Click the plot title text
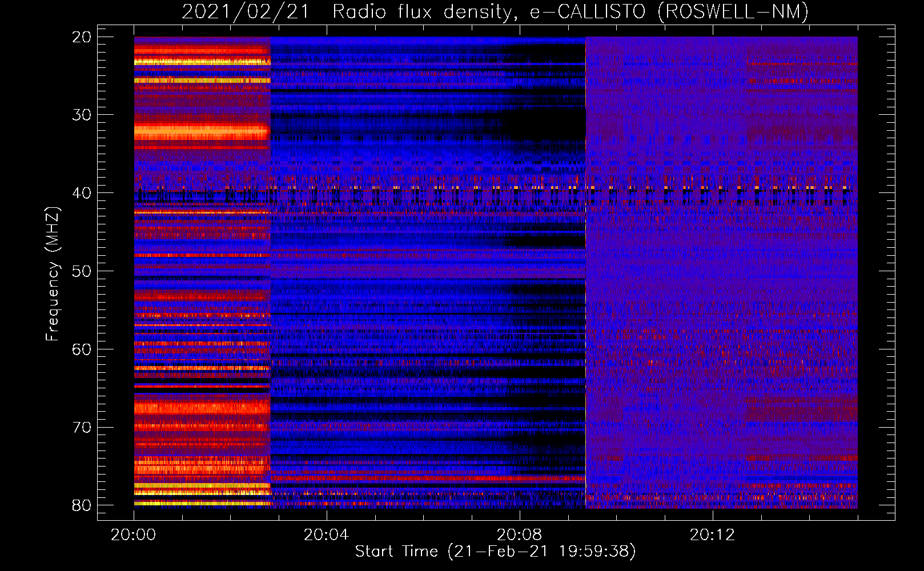 (x=495, y=11)
